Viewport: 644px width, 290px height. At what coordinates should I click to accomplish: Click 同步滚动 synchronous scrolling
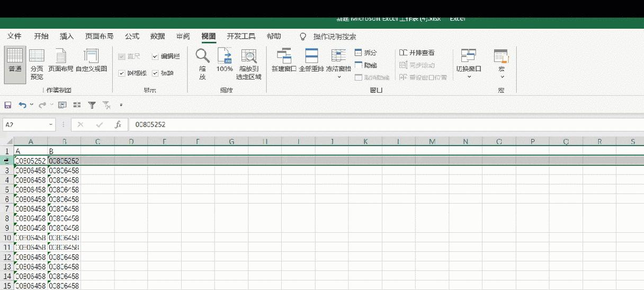pyautogui.click(x=417, y=65)
